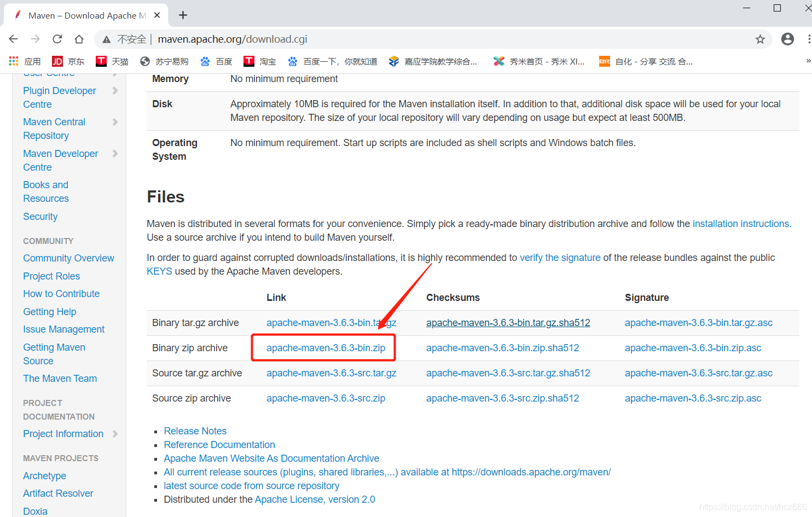
Task: Open the 嘉应学院教学综合 bookmark
Action: [x=433, y=61]
